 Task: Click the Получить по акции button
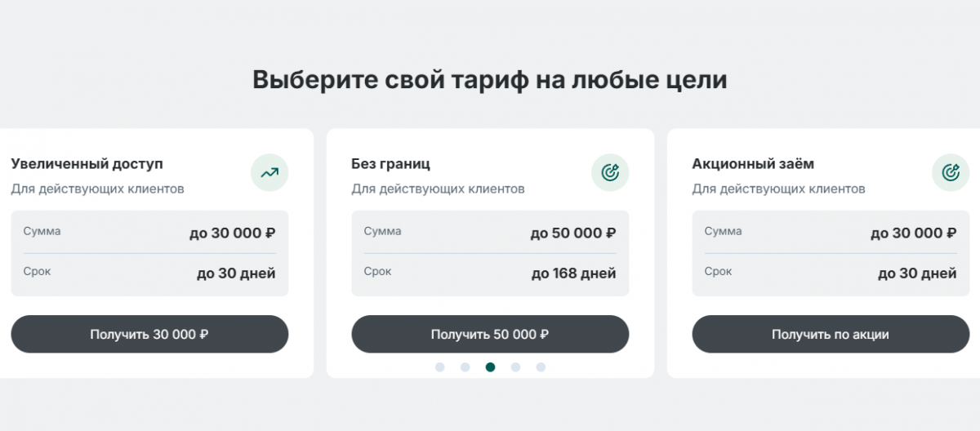831,335
